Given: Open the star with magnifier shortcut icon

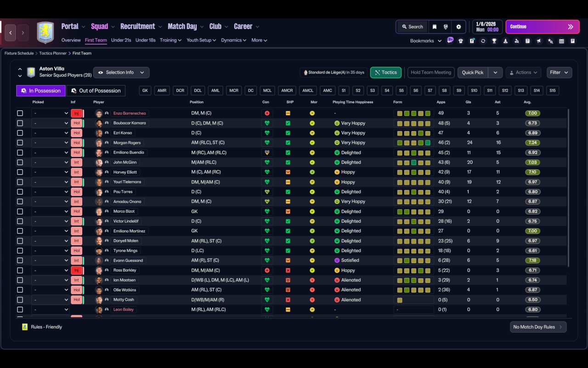Looking at the screenshot, I should point(550,41).
